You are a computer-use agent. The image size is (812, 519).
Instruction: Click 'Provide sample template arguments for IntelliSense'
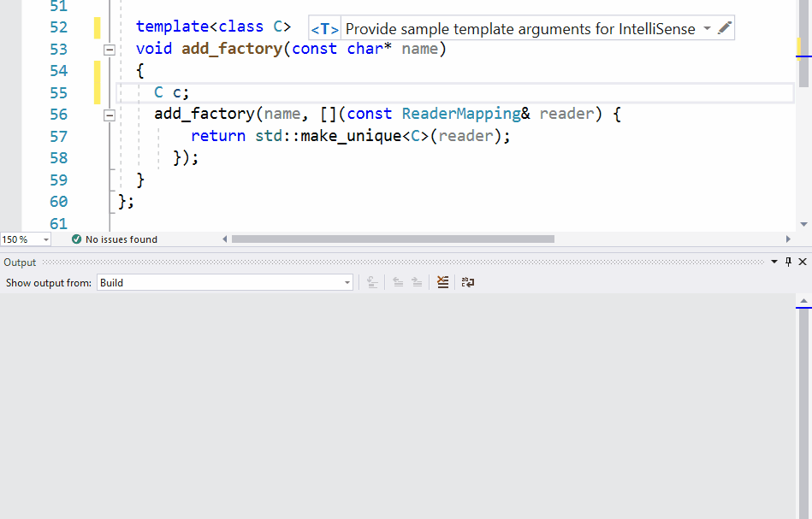tap(520, 28)
